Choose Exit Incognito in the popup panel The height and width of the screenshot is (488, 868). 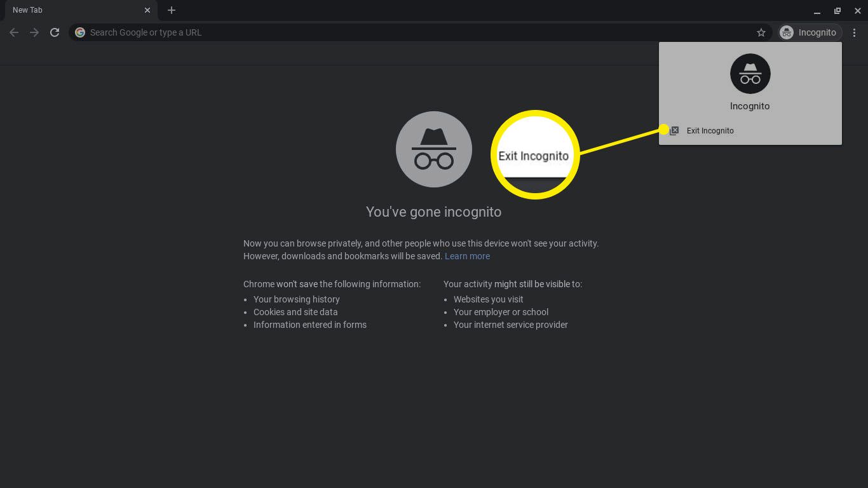(x=710, y=131)
